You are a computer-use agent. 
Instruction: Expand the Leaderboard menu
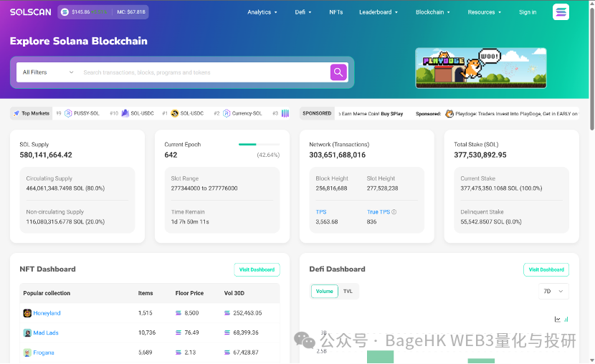click(379, 12)
